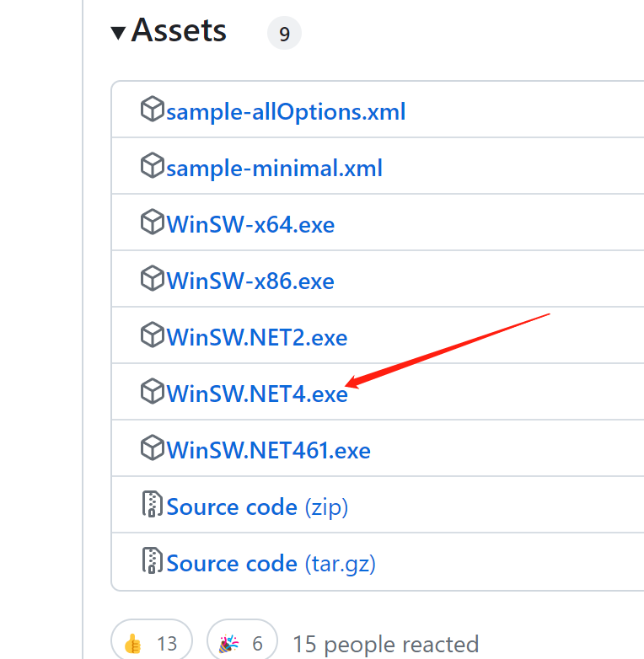The width and height of the screenshot is (644, 659).
Task: Click the Assets count badge showing 9
Action: click(284, 33)
